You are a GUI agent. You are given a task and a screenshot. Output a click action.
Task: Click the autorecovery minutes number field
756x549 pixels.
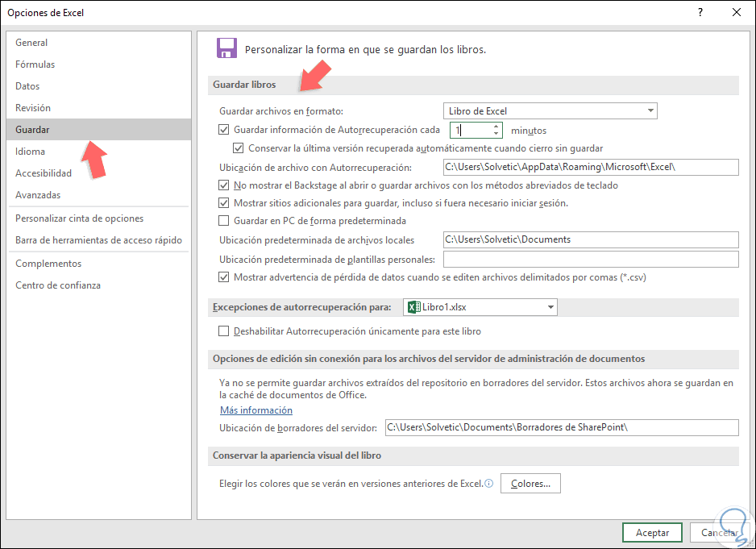471,131
